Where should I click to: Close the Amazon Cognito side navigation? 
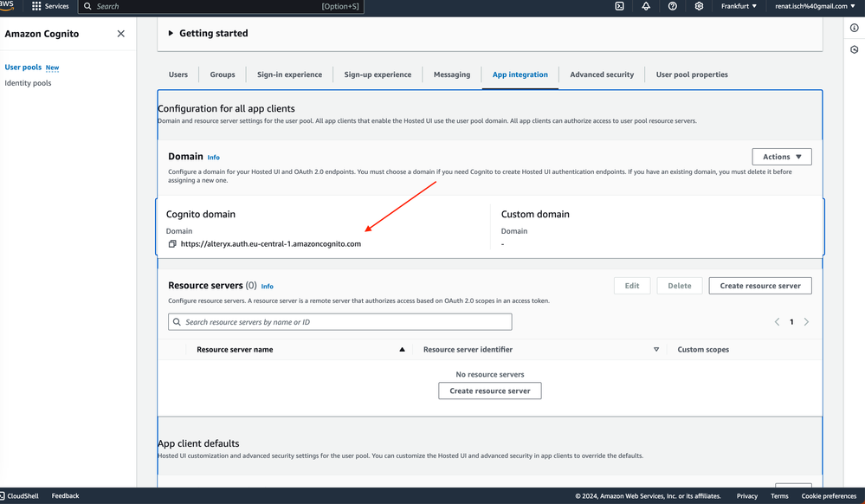pos(121,34)
